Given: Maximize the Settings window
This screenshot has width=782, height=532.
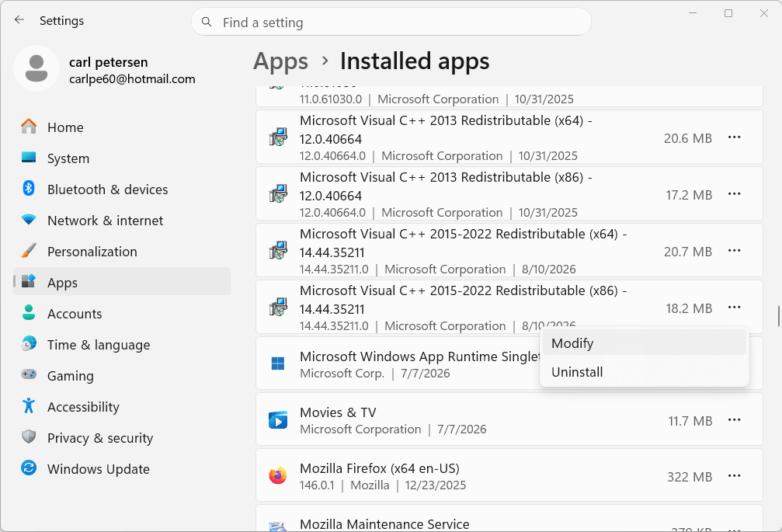Looking at the screenshot, I should 728,13.
